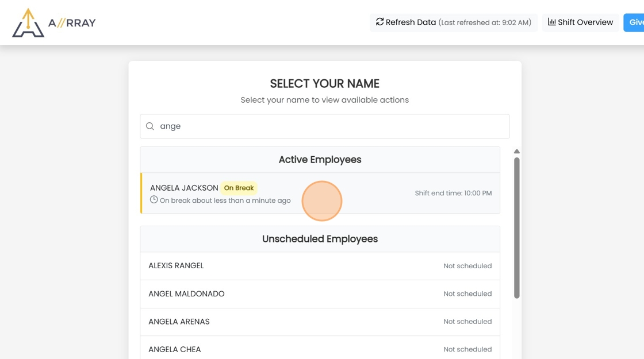Select ANGELA JACKSON from active employees
The height and width of the screenshot is (359, 644).
tap(320, 193)
